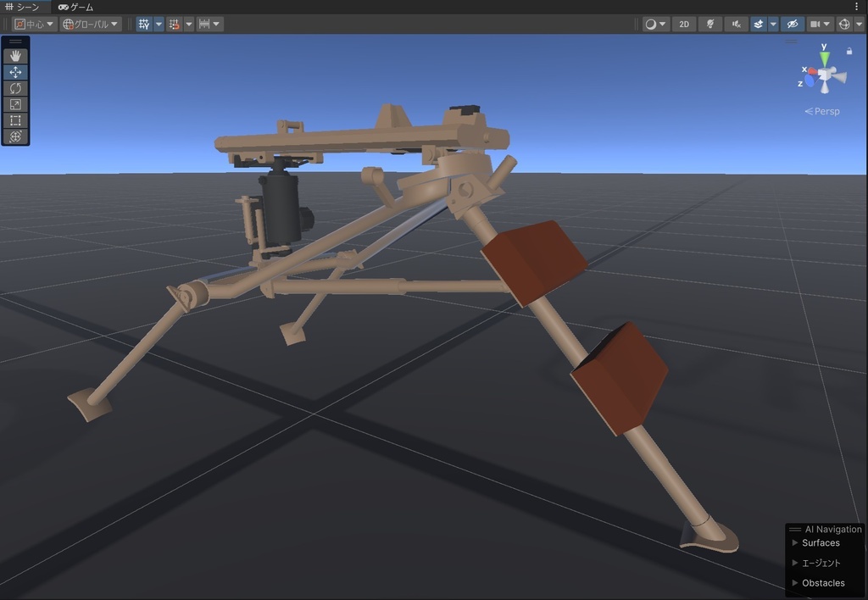Toggle the scene gizmo lock icon

[x=849, y=51]
